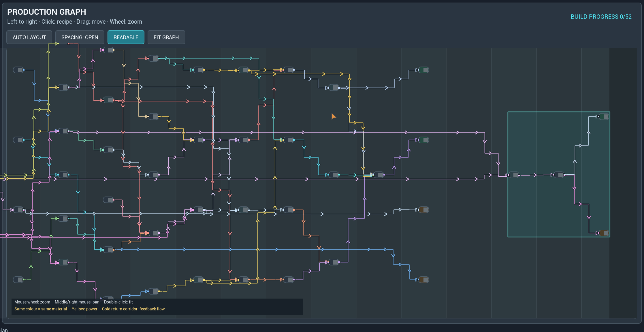Image resolution: width=644 pixels, height=332 pixels.
Task: Click the BUILD PROGRESS 0/52 indicator
Action: pyautogui.click(x=601, y=17)
